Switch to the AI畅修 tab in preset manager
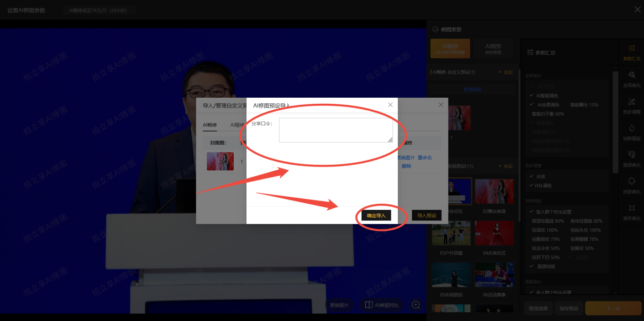The width and height of the screenshot is (644, 321). [x=210, y=125]
